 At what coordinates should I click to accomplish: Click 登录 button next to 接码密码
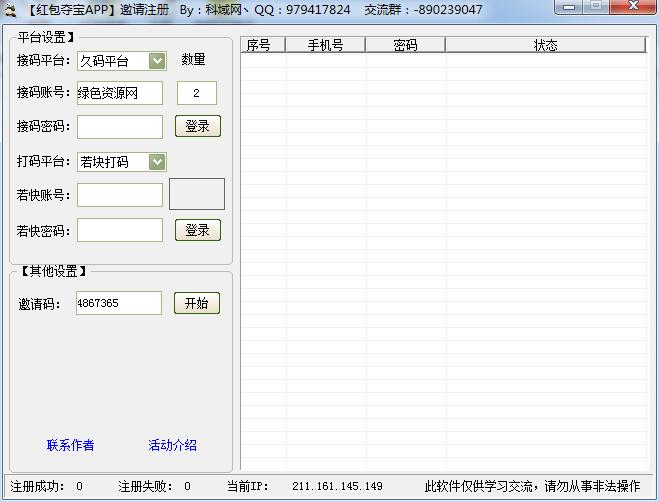click(198, 126)
